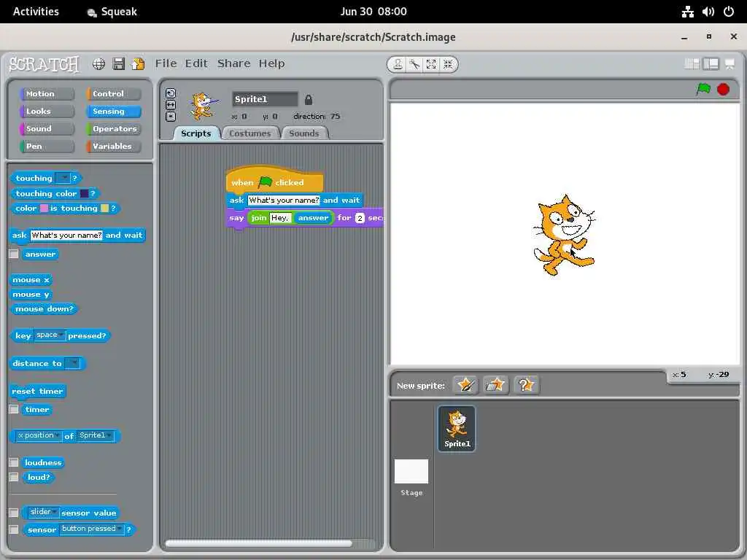Viewport: 747px width, 560px height.
Task: Toggle the loud? checkbox
Action: click(14, 477)
